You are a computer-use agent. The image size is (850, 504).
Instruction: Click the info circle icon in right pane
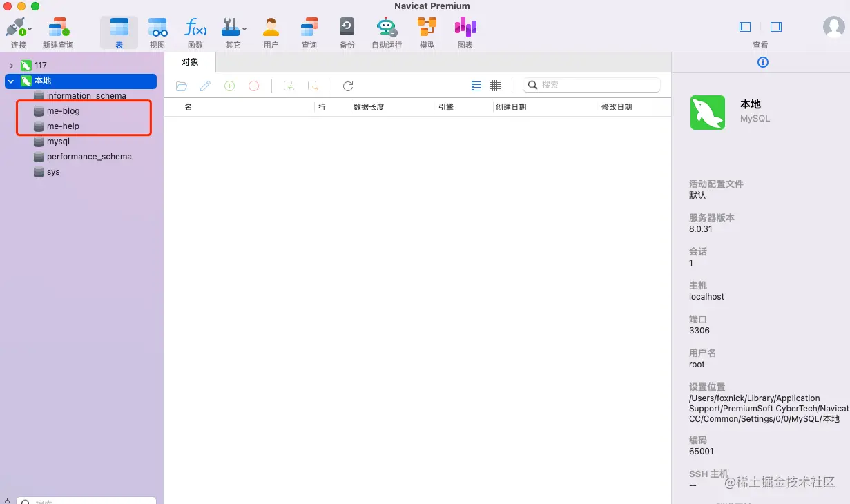[x=763, y=62]
